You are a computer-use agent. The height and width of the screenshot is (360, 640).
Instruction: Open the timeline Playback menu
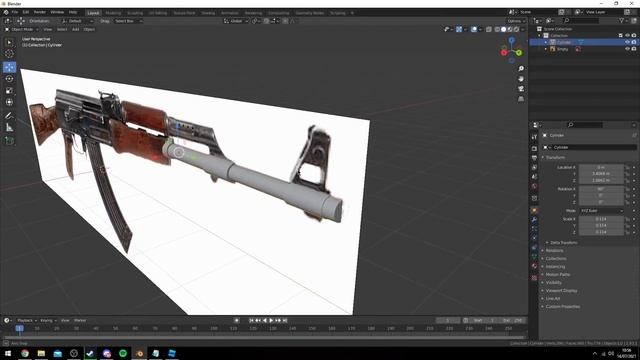[27, 320]
